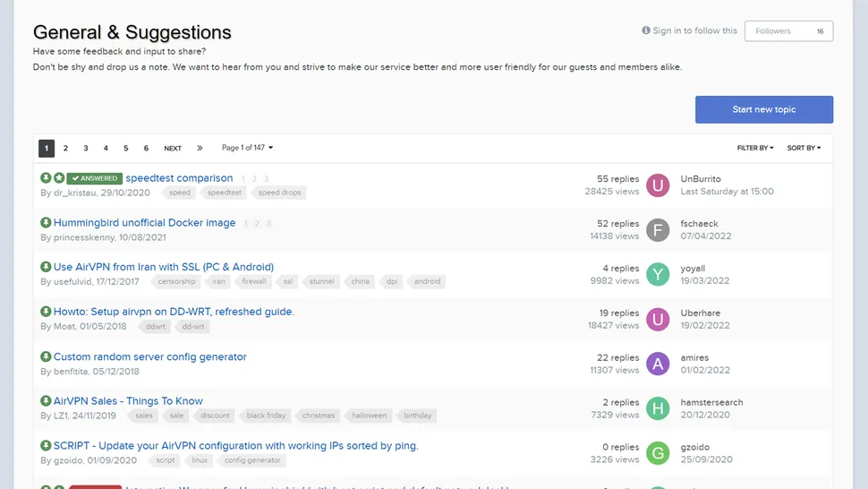
Task: Click the pinned icon beside Hummingbird unofficial Docker image
Action: [x=46, y=223]
